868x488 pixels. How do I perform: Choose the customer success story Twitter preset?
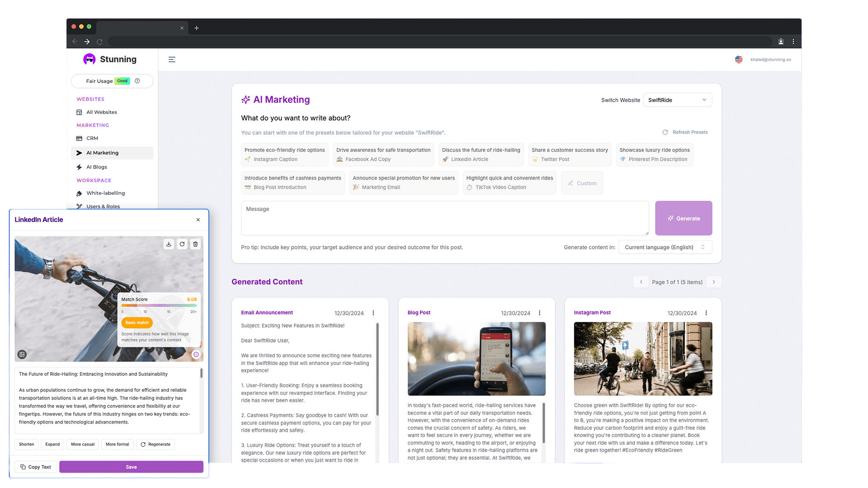[570, 155]
